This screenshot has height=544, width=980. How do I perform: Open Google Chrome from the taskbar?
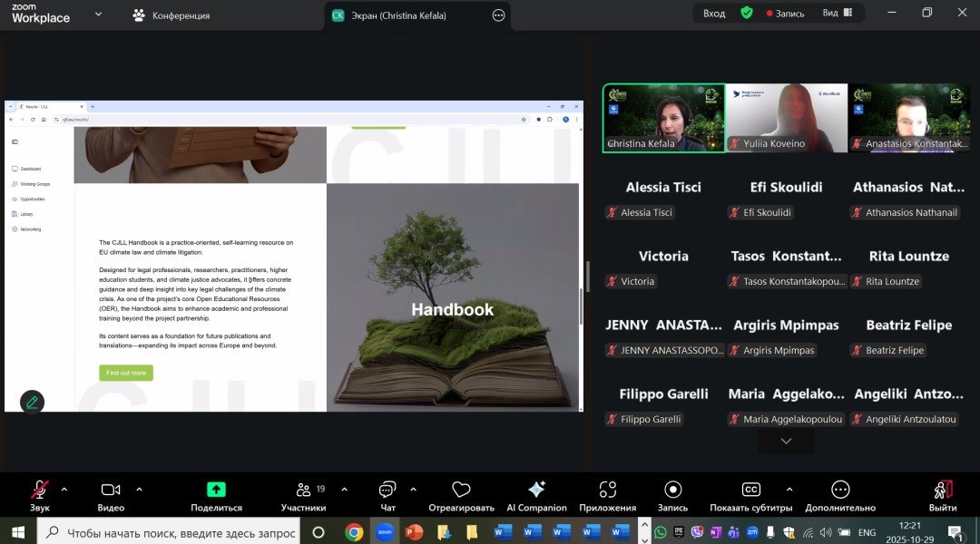(354, 532)
